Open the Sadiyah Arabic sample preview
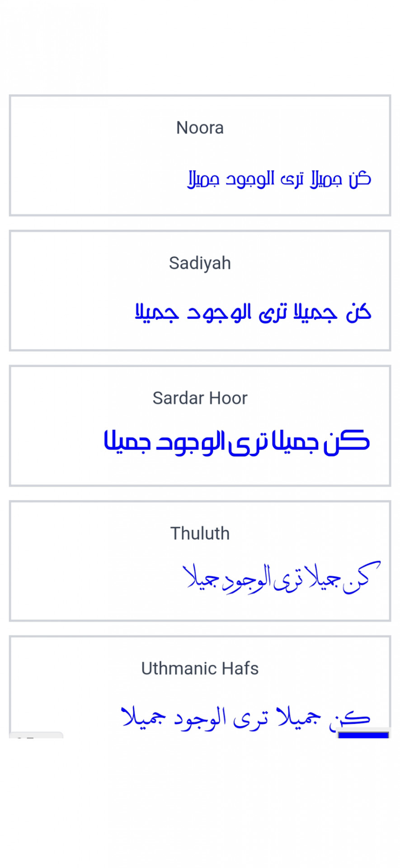 click(253, 312)
